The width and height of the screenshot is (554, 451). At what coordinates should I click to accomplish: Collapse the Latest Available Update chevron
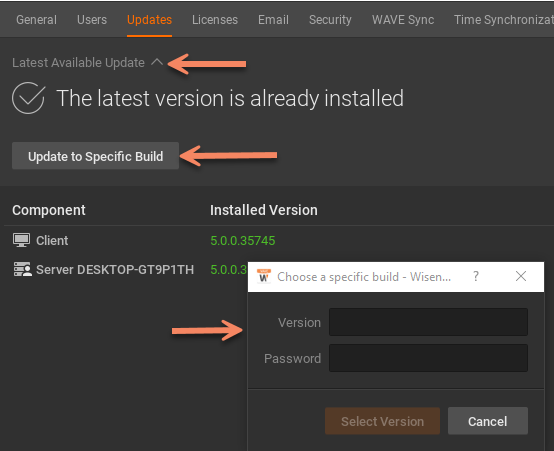pos(157,63)
